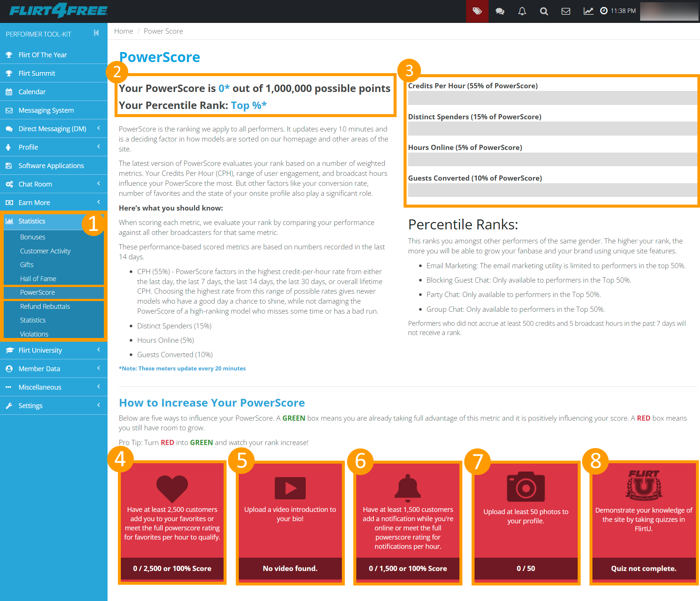Click the Credits Per Hour progress bar
The width and height of the screenshot is (700, 601).
pyautogui.click(x=552, y=98)
